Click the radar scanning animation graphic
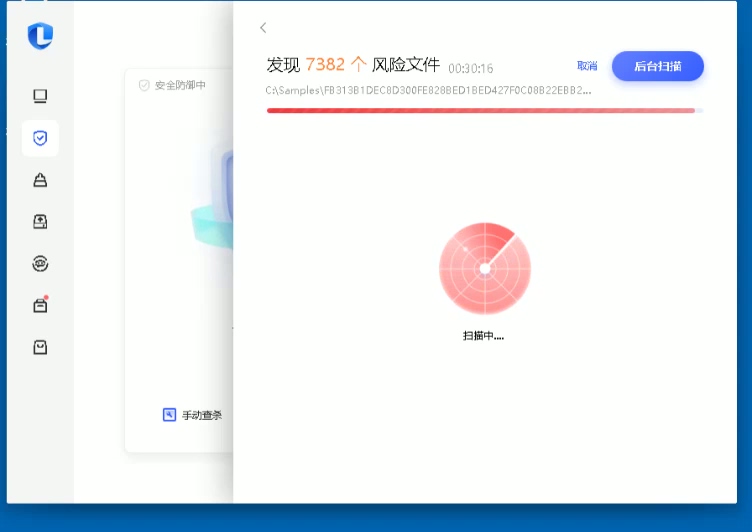This screenshot has height=532, width=752. (485, 268)
